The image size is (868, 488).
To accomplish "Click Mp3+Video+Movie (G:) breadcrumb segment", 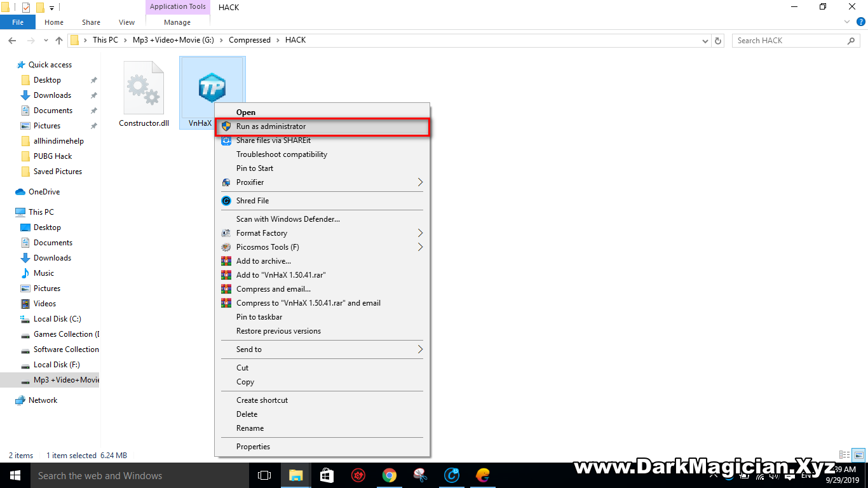I will 173,40.
